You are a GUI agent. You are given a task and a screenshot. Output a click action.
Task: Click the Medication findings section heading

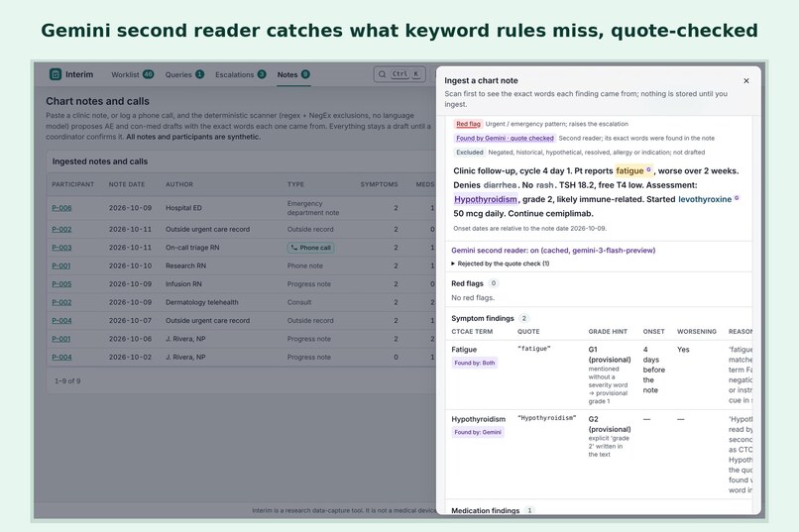click(x=486, y=510)
